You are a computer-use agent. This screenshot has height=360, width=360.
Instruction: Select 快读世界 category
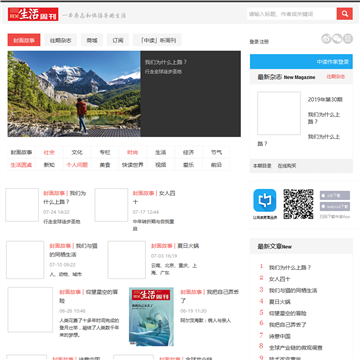[132, 165]
